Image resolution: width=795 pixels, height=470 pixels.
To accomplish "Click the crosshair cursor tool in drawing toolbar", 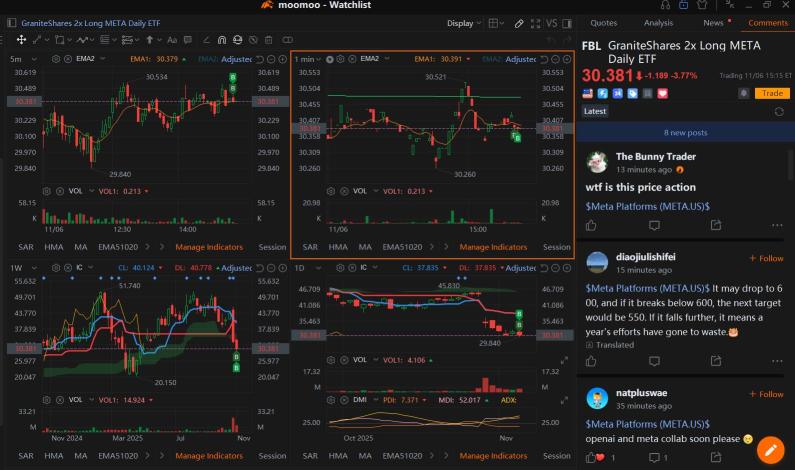I will [x=23, y=40].
